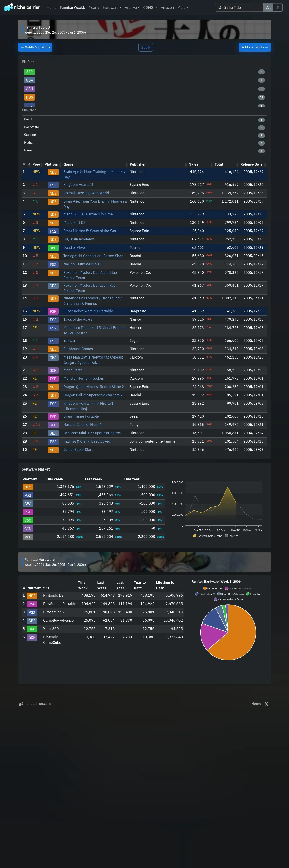
Task: Click ALL badge in Software Market table
Action: [x=28, y=537]
